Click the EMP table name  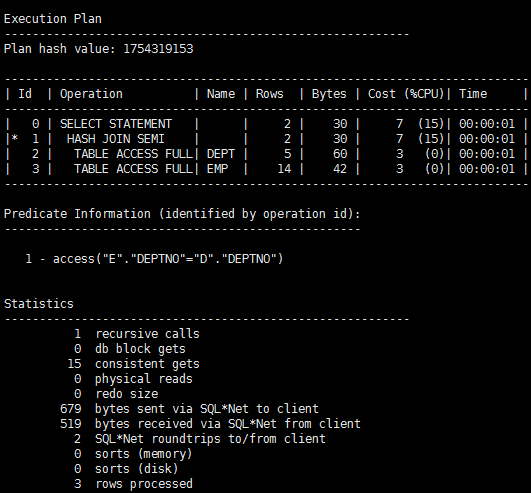coord(217,169)
